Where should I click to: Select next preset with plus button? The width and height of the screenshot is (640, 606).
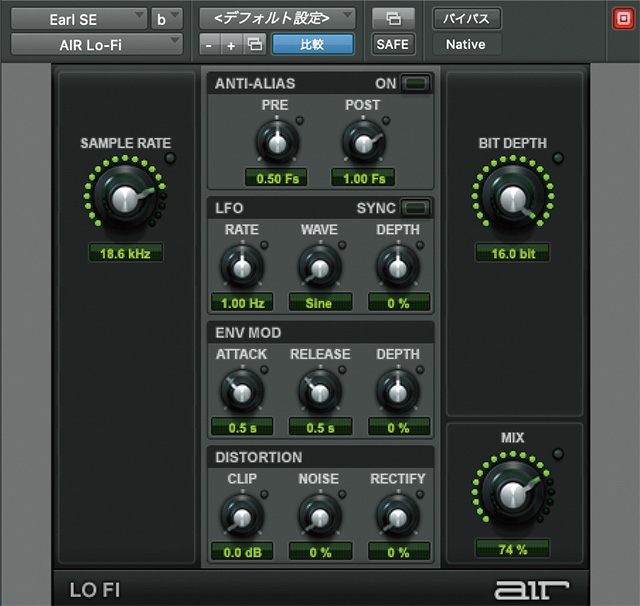pyautogui.click(x=231, y=44)
